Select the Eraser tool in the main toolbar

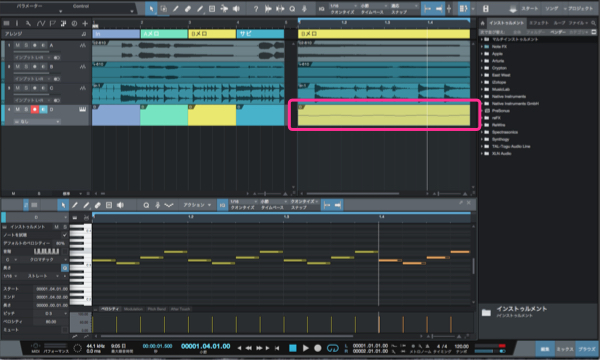pos(188,8)
